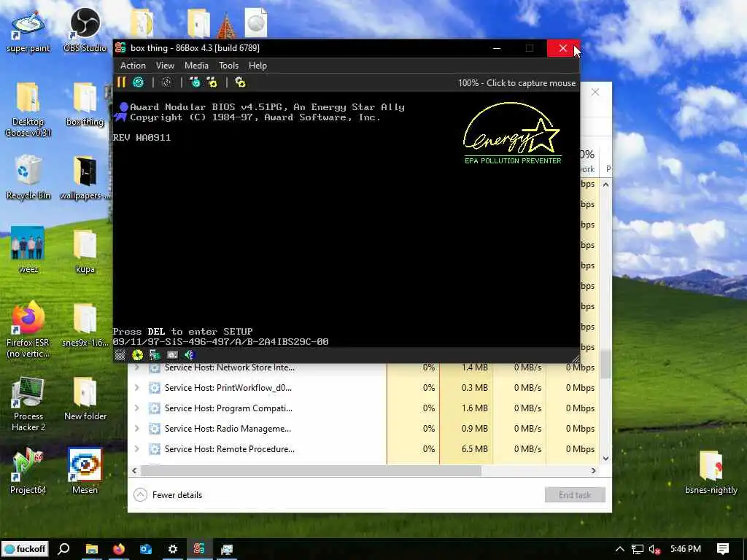747x560 pixels.
Task: Open File Explorer from the taskbar
Action: (91, 549)
